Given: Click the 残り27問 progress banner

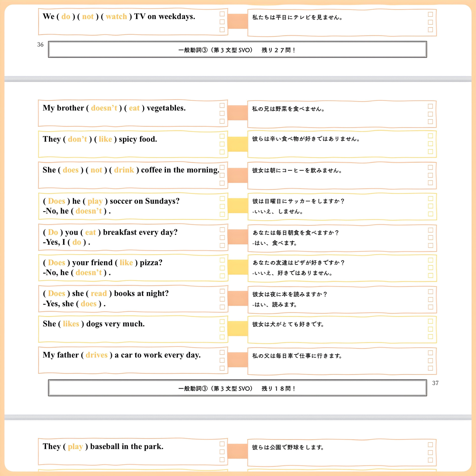Looking at the screenshot, I should [x=237, y=50].
